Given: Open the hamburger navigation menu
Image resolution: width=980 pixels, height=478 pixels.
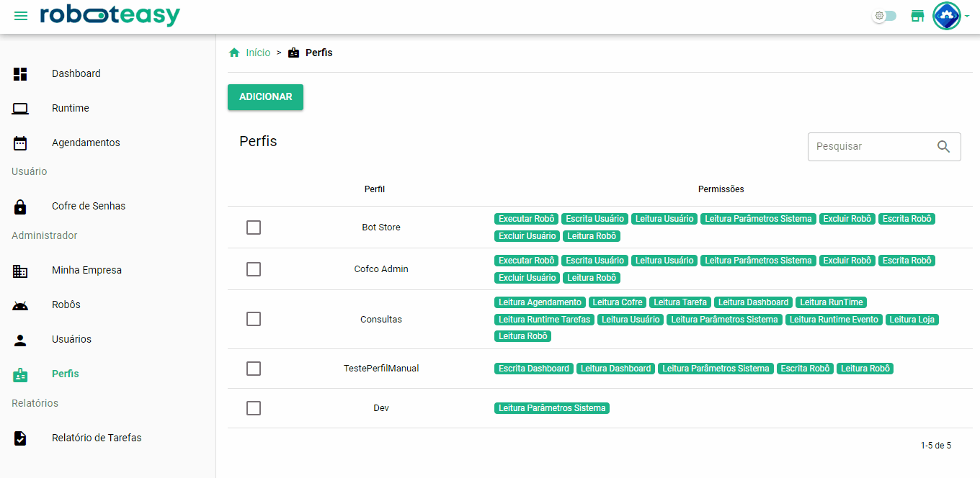Looking at the screenshot, I should coord(21,16).
